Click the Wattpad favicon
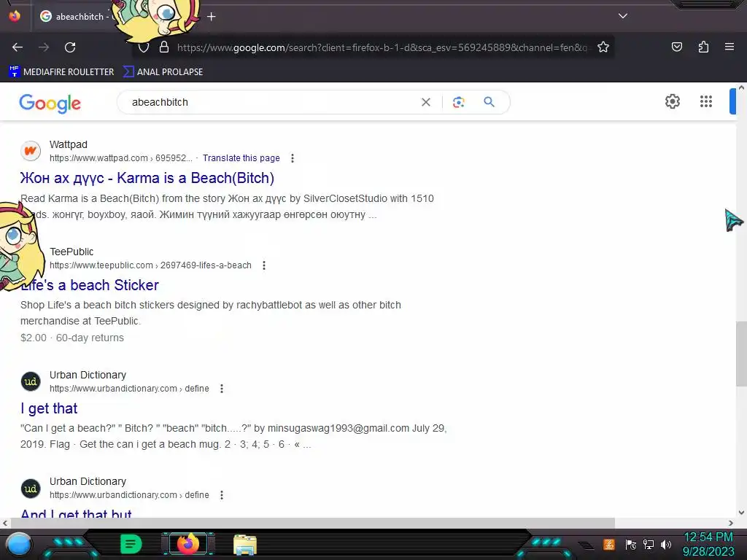 [31, 151]
